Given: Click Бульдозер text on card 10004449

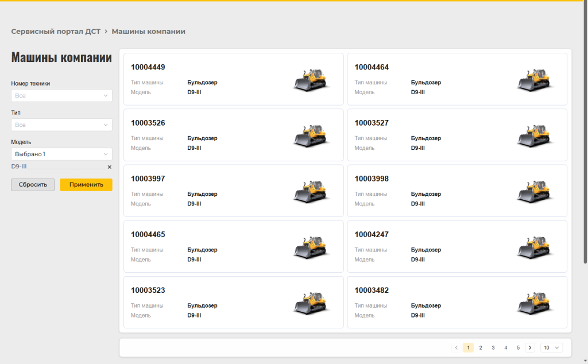Looking at the screenshot, I should coord(202,83).
